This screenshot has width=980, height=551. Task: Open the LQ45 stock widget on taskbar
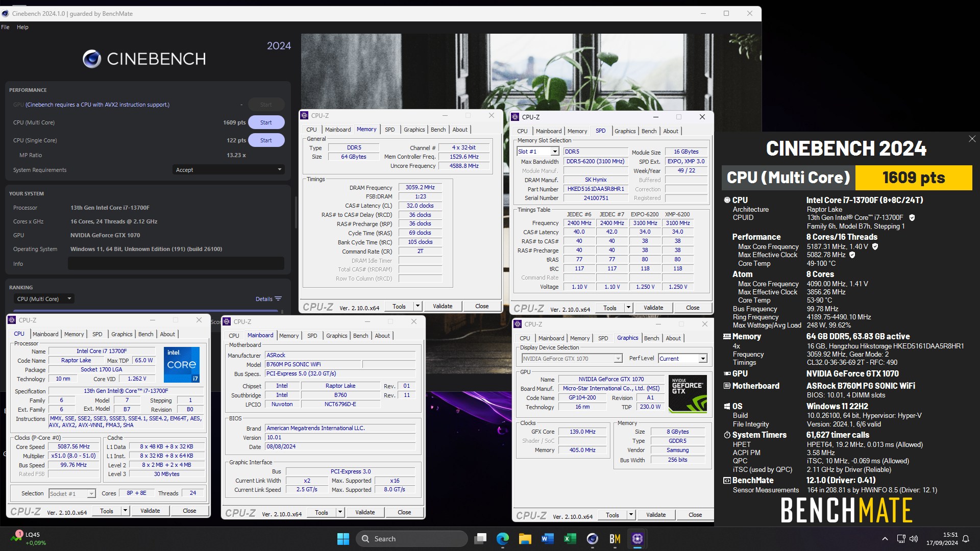pyautogui.click(x=29, y=539)
